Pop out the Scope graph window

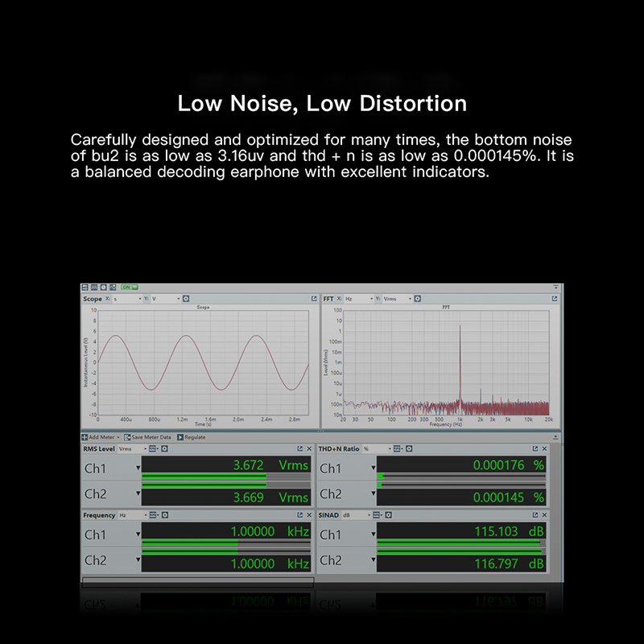point(314,299)
